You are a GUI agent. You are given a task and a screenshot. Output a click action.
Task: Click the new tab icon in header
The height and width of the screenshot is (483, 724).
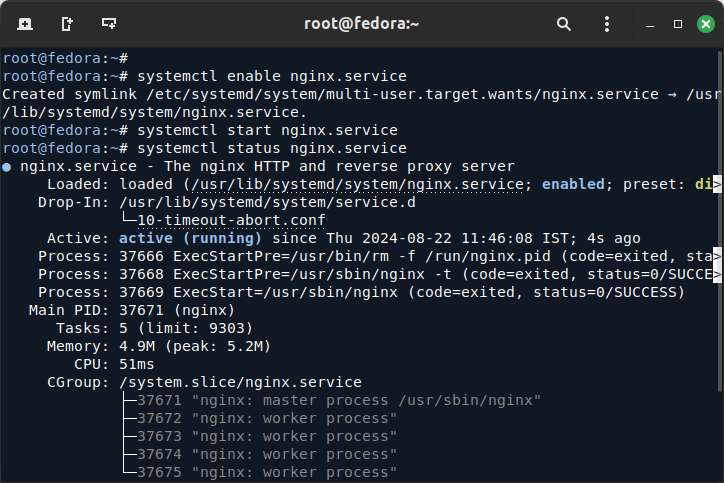pos(67,24)
